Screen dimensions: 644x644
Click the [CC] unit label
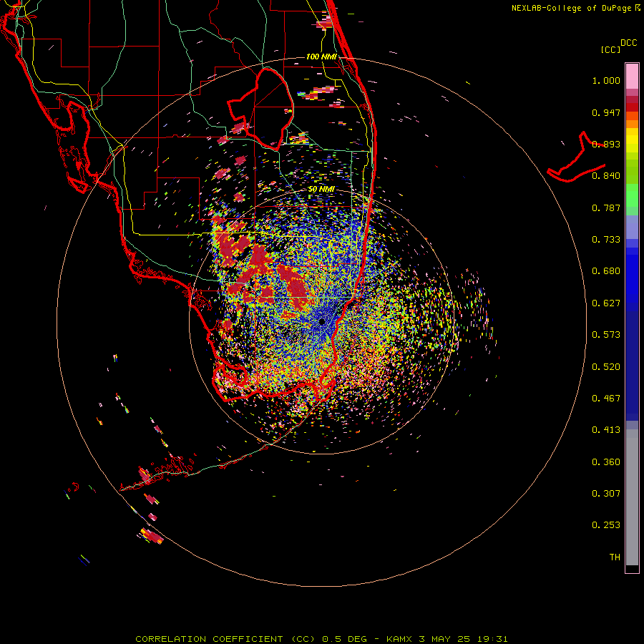pos(610,49)
